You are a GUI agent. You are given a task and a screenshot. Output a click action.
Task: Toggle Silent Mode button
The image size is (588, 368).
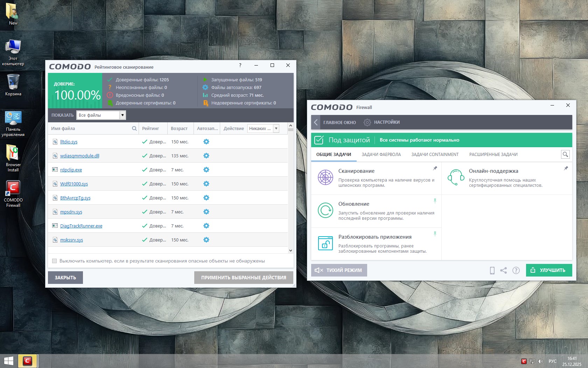point(339,270)
